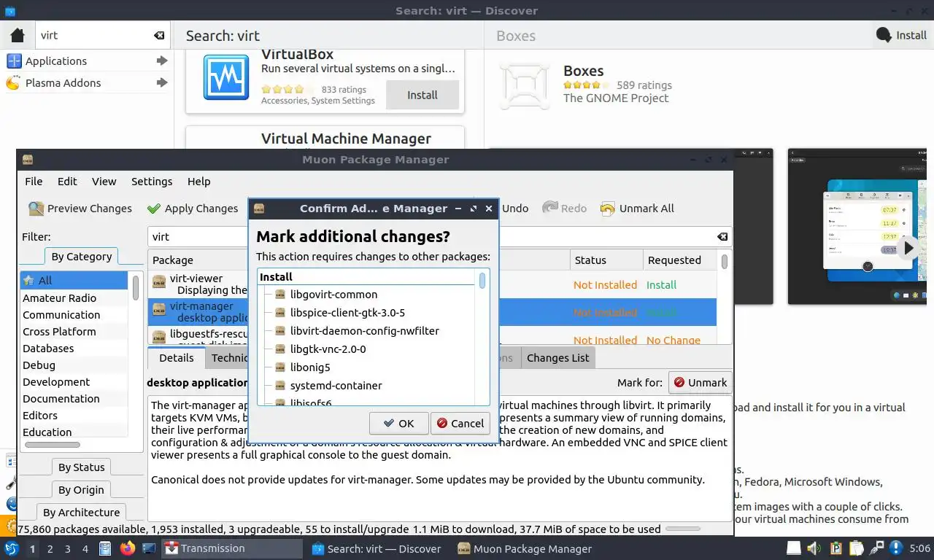Select libgovirt-common in the install list

pos(333,295)
